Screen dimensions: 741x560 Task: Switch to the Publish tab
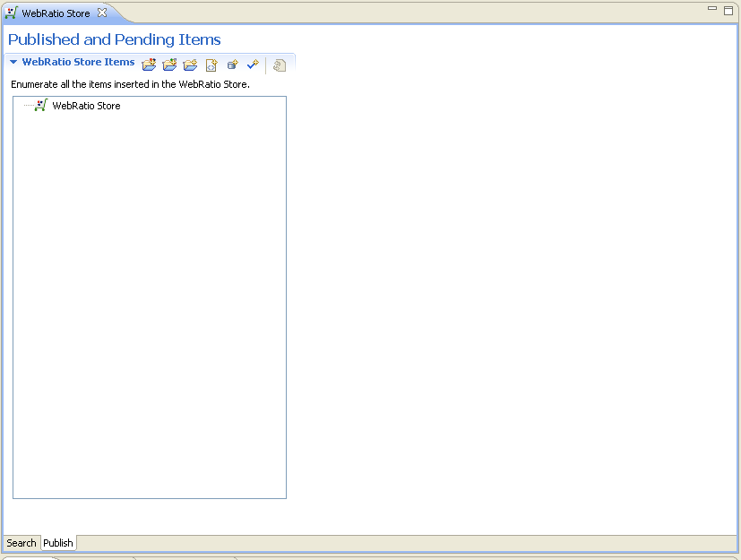(x=58, y=543)
